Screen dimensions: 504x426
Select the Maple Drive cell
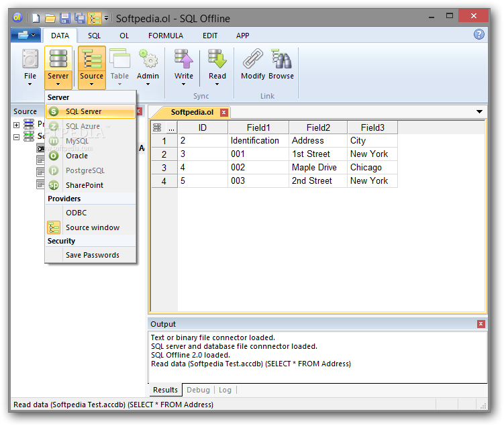click(318, 167)
